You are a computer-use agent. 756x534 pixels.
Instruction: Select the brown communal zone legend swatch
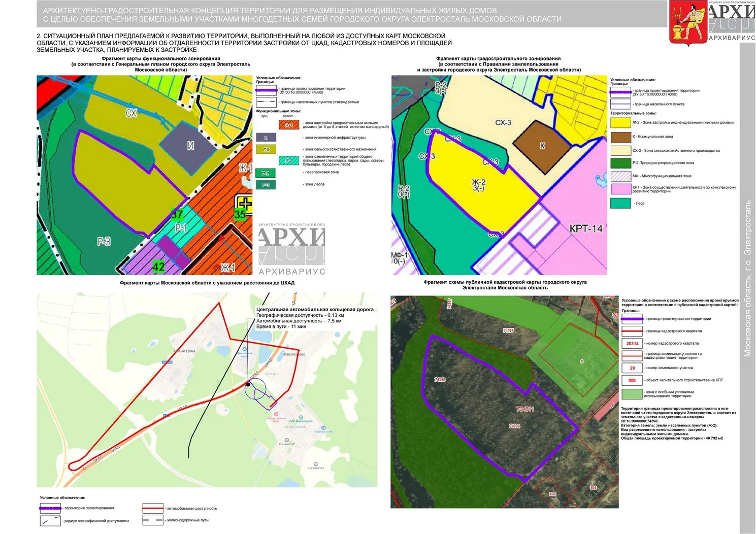pos(620,137)
